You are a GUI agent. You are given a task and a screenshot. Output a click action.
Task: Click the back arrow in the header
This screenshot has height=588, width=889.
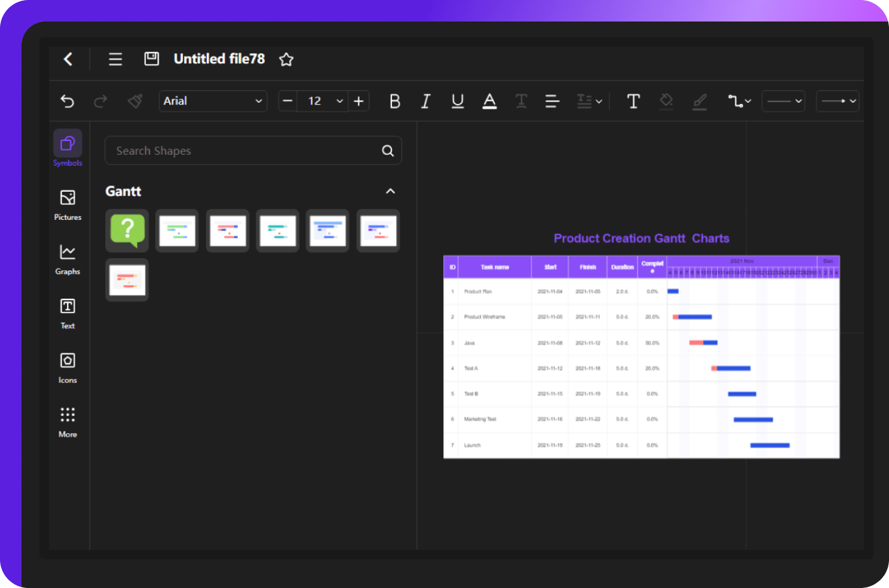[x=68, y=59]
